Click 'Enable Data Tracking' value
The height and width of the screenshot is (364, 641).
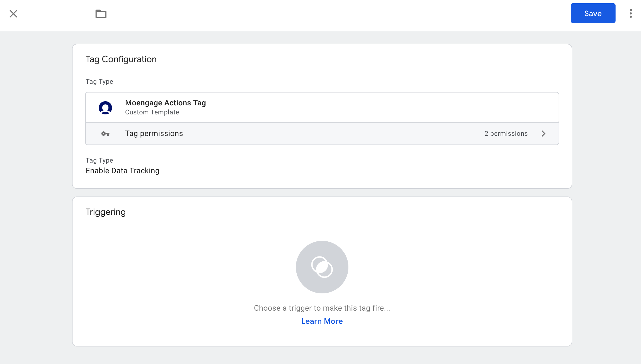[x=122, y=171]
